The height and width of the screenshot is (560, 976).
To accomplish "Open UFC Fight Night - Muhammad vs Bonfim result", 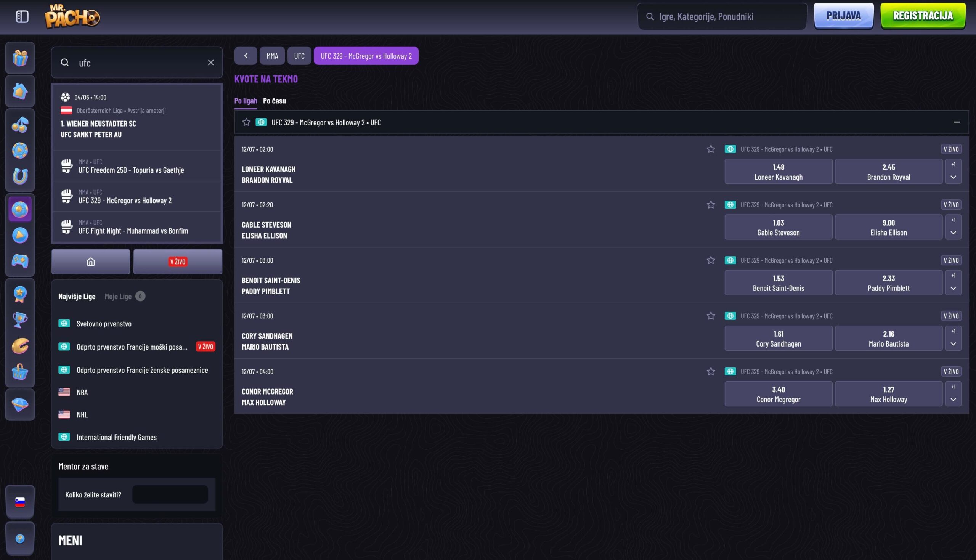I will point(137,227).
